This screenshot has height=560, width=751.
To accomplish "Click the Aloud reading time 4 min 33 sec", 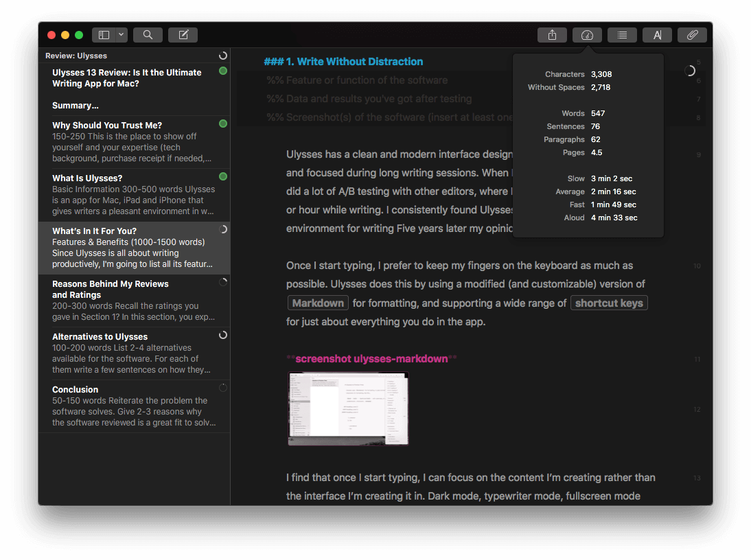I will coord(614,218).
